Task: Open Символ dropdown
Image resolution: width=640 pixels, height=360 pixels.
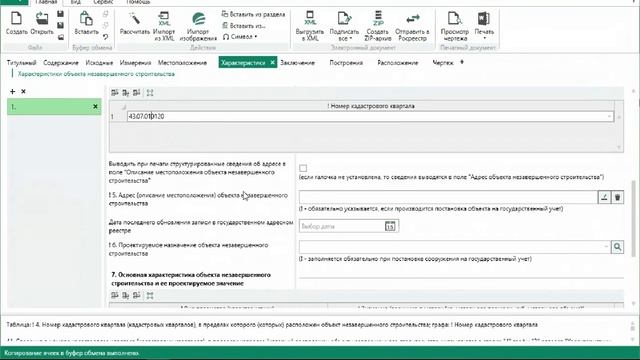Action: 240,37
